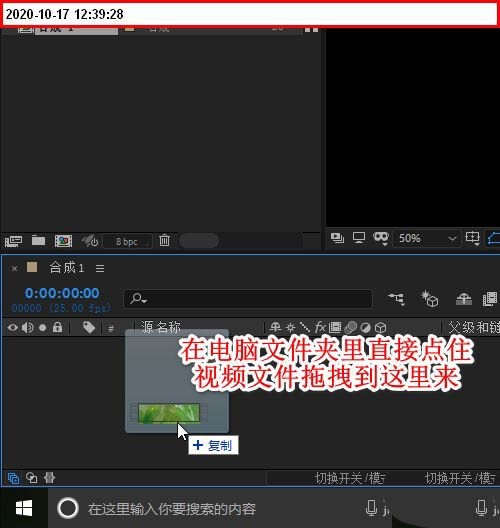
Task: Click the 3D layer cube column icon
Action: pos(380,327)
